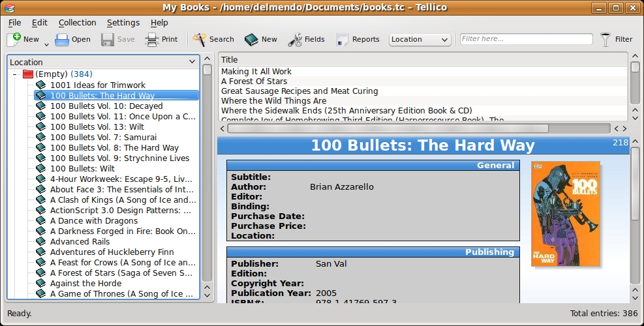
Task: Open the Collection menu
Action: coord(77,22)
